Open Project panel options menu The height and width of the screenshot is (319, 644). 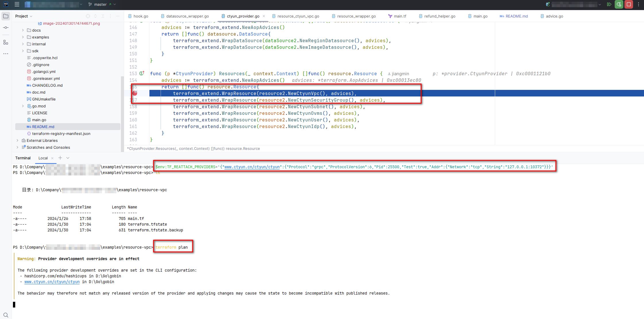tap(110, 16)
